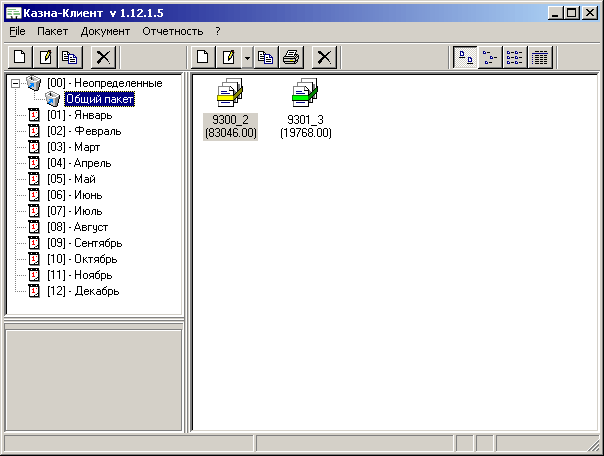Click the calendar icon next to Декабрь
The height and width of the screenshot is (456, 604).
point(34,291)
